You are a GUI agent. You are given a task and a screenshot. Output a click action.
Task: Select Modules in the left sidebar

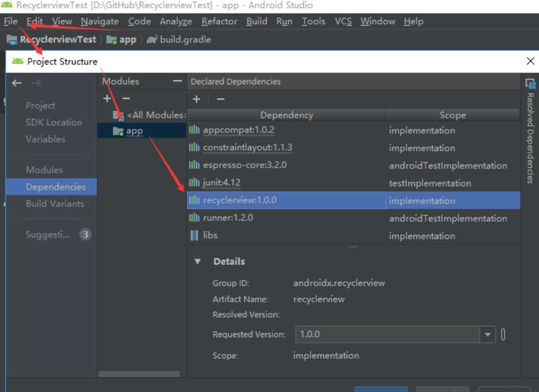[45, 170]
